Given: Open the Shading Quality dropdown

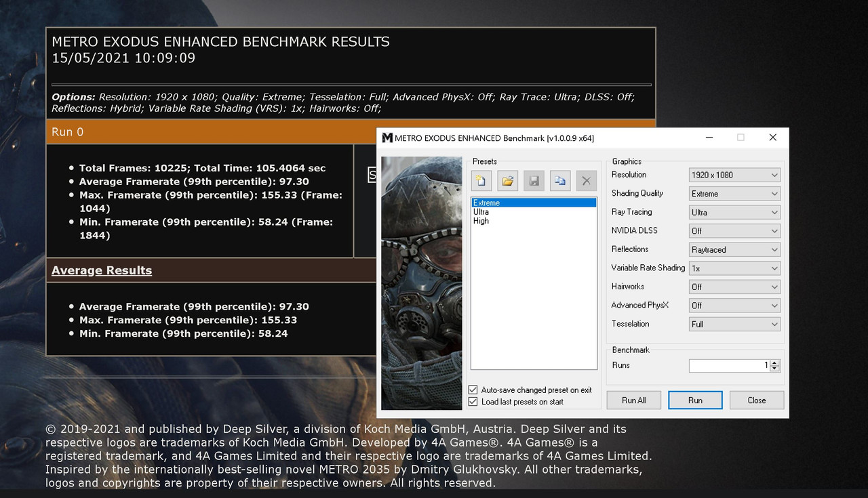Looking at the screenshot, I should coord(734,194).
